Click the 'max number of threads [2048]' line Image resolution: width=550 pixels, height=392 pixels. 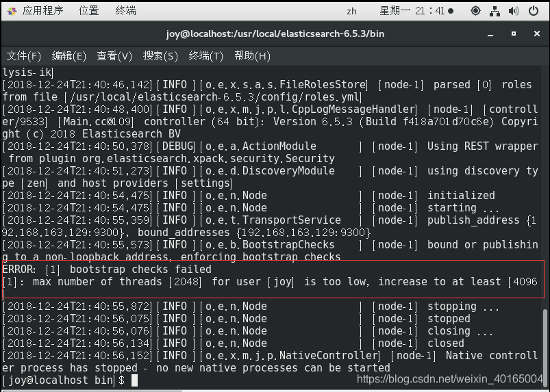click(x=270, y=282)
